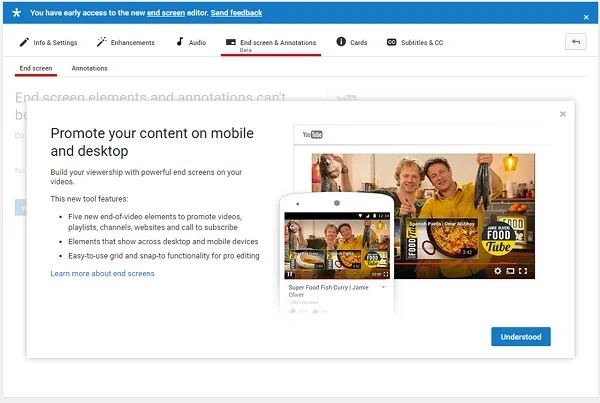Select the magic wand Enhancements icon

101,42
